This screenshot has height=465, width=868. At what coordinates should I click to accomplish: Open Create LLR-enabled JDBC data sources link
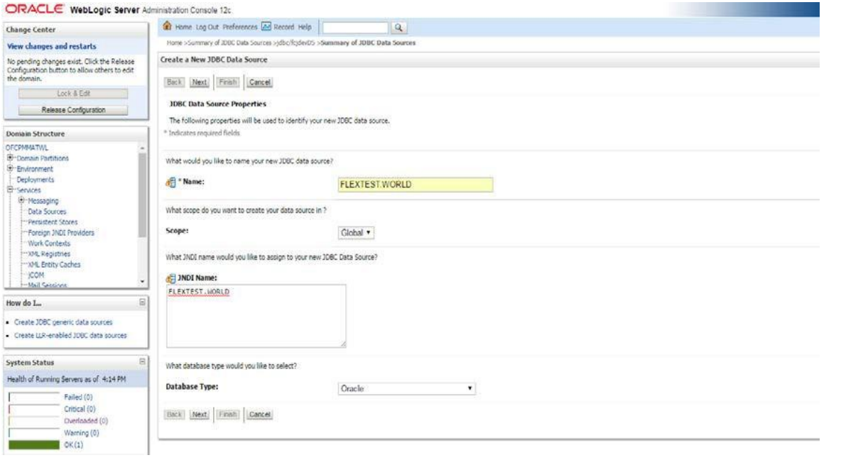70,334
